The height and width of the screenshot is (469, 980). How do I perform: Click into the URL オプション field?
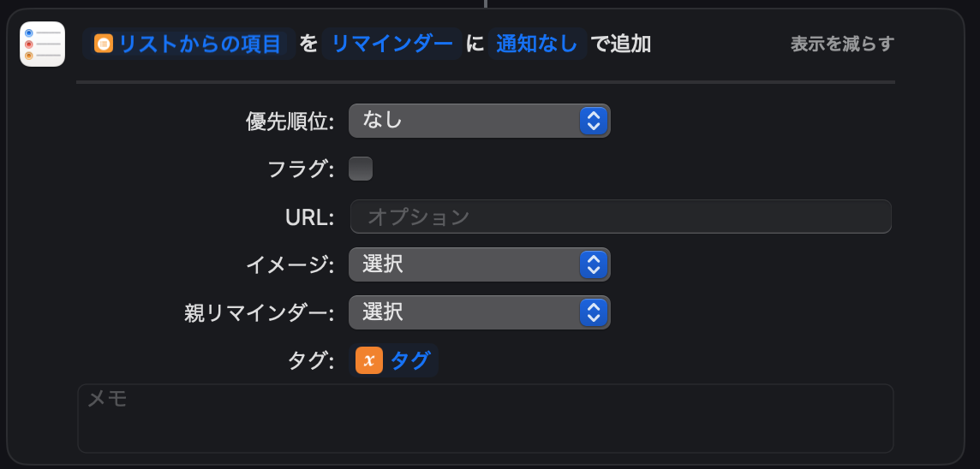(x=620, y=217)
